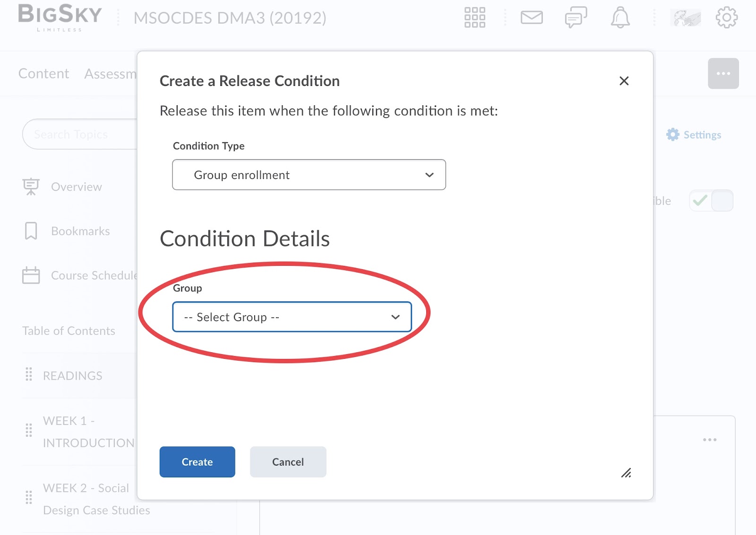Click the Search Topics input field
This screenshot has width=756, height=535.
[80, 134]
